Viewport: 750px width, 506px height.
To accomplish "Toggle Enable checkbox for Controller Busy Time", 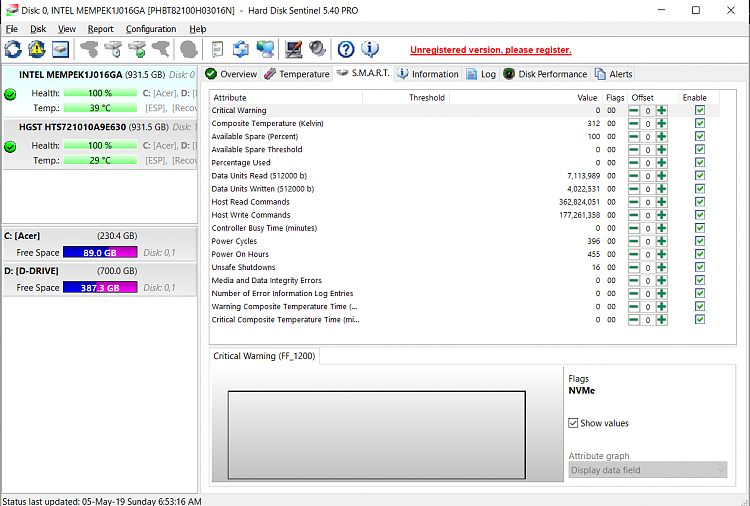I will coord(700,228).
